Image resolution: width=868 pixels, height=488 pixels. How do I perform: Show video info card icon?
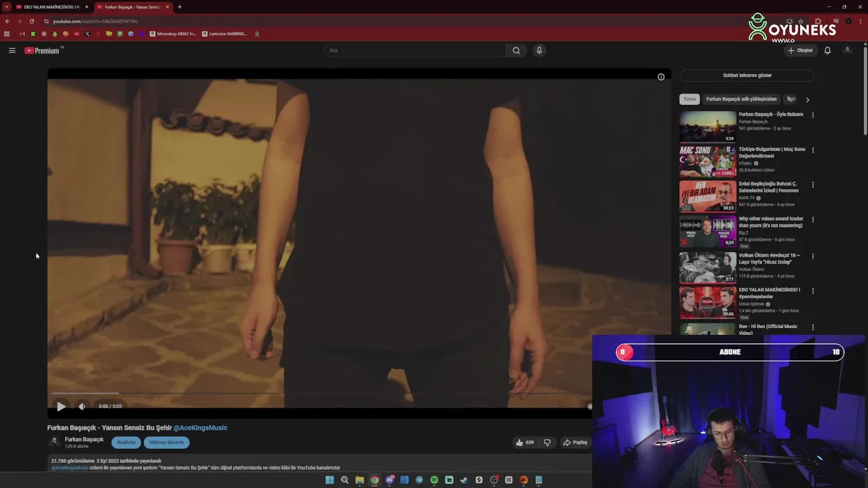pyautogui.click(x=661, y=77)
